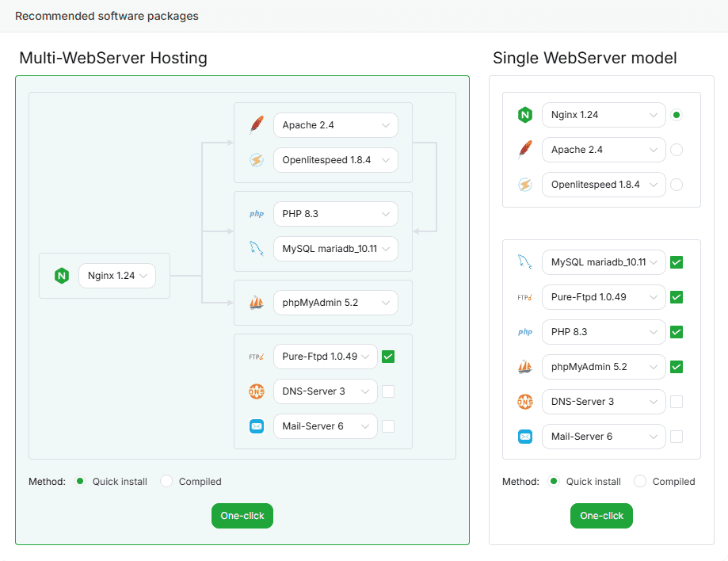Click the PHP icon in Single WebServer panel
728x561 pixels.
click(524, 332)
